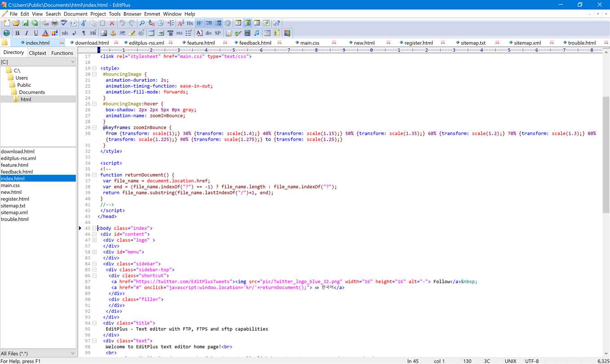
Task: Collapse the style block at line 19
Action: [x=94, y=68]
